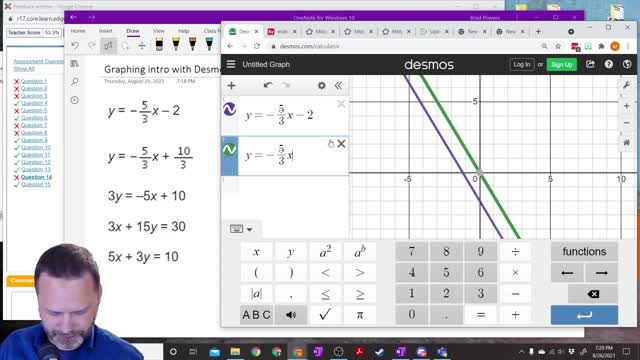640x360 pixels.
Task: Hide the purple line for the first expression
Action: coord(230,109)
